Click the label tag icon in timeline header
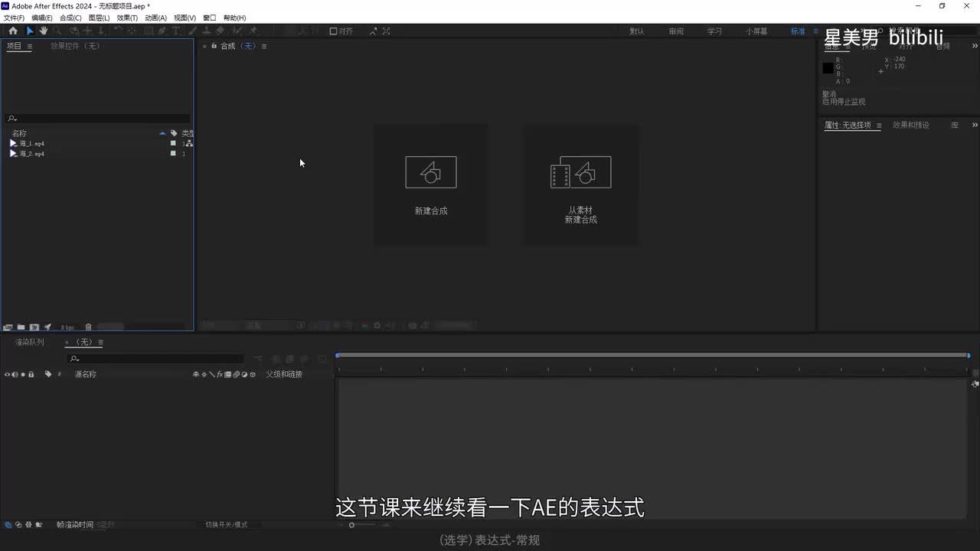Image resolution: width=980 pixels, height=551 pixels. click(48, 374)
